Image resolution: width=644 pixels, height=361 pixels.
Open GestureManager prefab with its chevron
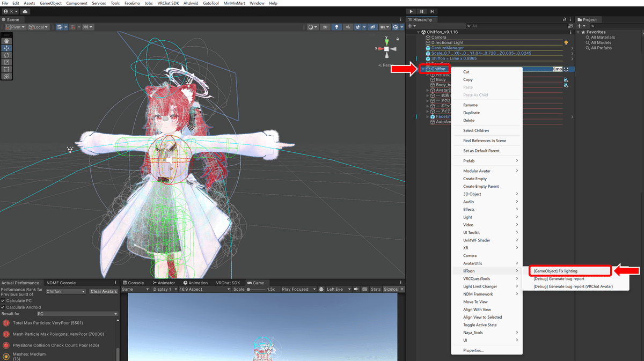pyautogui.click(x=572, y=48)
